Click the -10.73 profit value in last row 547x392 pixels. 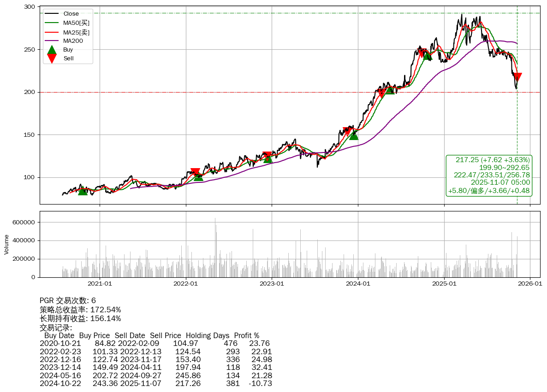click(260, 383)
